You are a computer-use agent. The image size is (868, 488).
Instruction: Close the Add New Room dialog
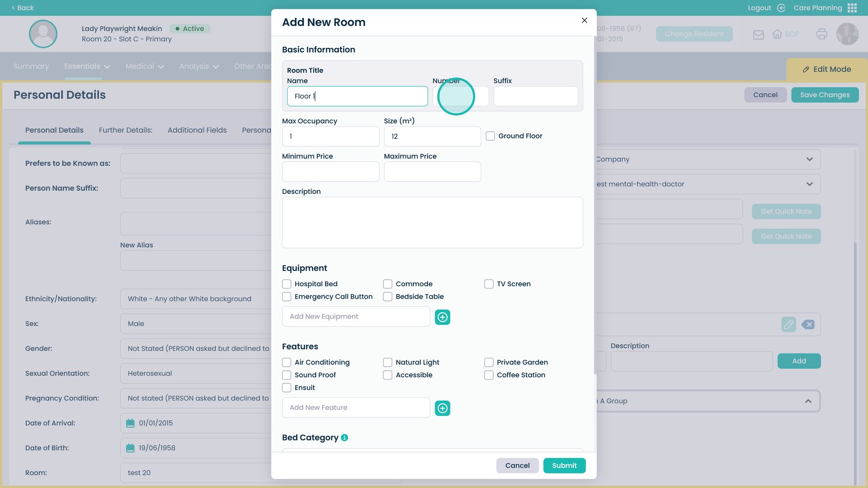(x=584, y=21)
